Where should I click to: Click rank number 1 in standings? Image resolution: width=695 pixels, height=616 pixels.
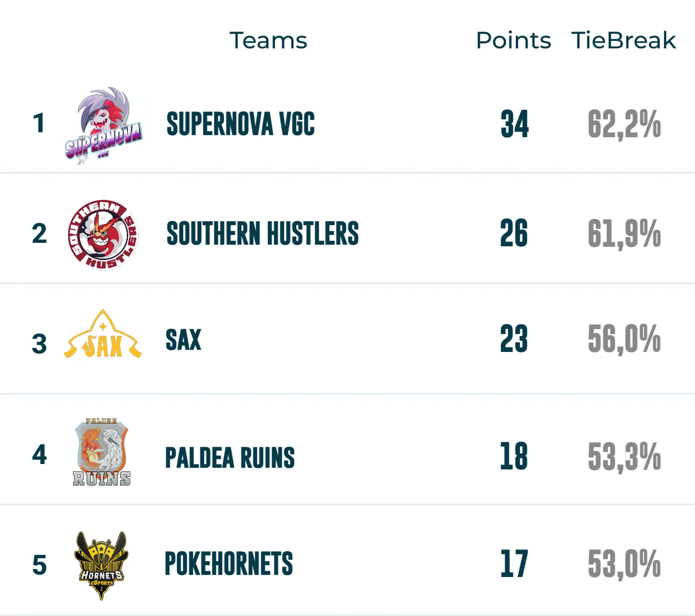(39, 123)
